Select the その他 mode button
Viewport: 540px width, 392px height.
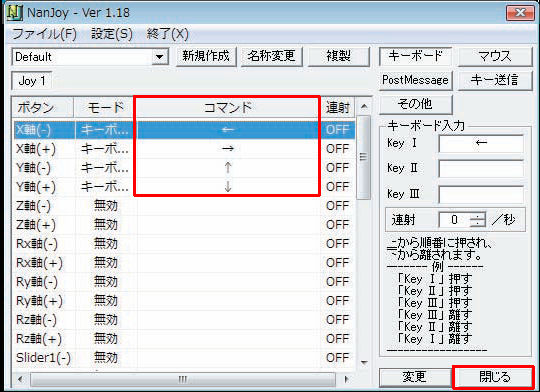point(415,104)
